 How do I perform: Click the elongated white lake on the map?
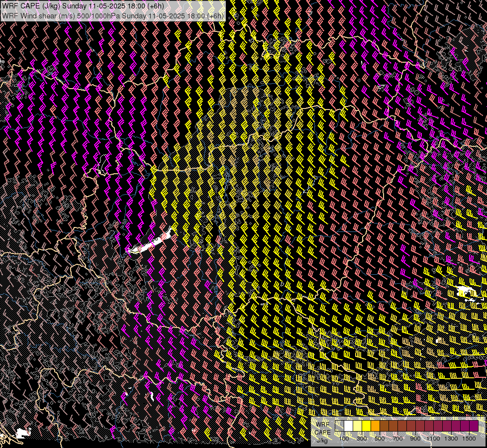149,242
